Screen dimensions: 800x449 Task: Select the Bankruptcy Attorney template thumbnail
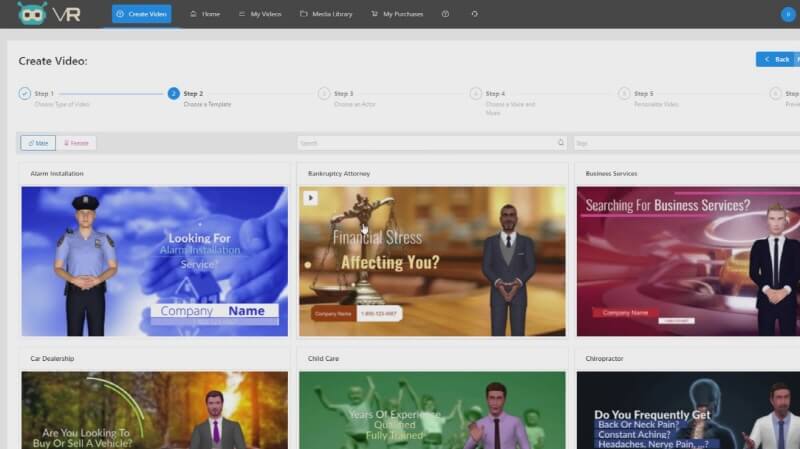(432, 261)
